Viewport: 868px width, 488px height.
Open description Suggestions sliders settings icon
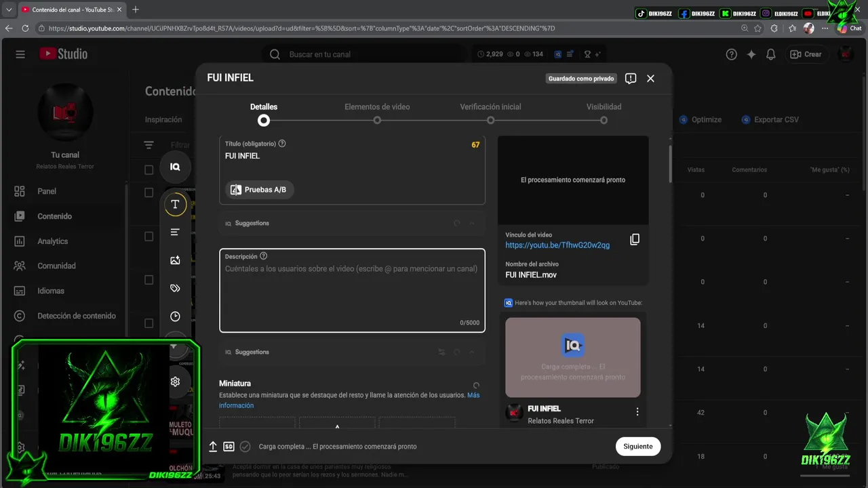tap(441, 352)
